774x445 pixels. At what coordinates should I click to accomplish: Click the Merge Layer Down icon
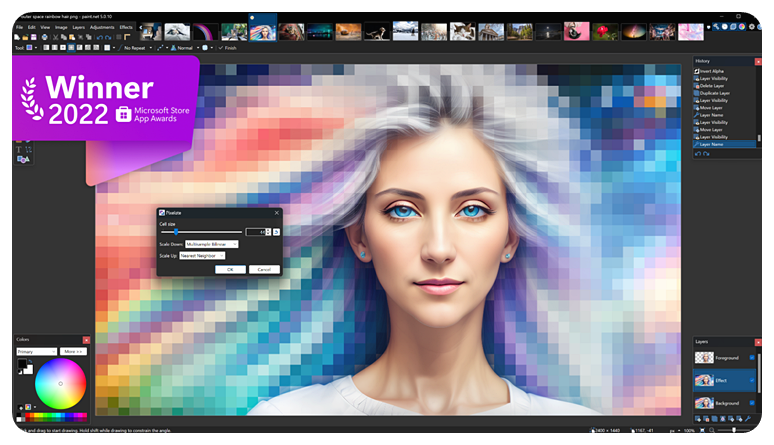(x=723, y=418)
